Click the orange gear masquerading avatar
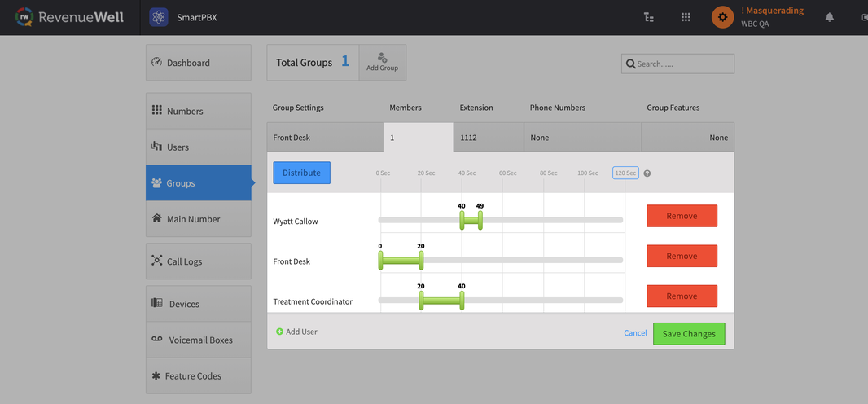Screen dimensions: 868x404 point(722,17)
